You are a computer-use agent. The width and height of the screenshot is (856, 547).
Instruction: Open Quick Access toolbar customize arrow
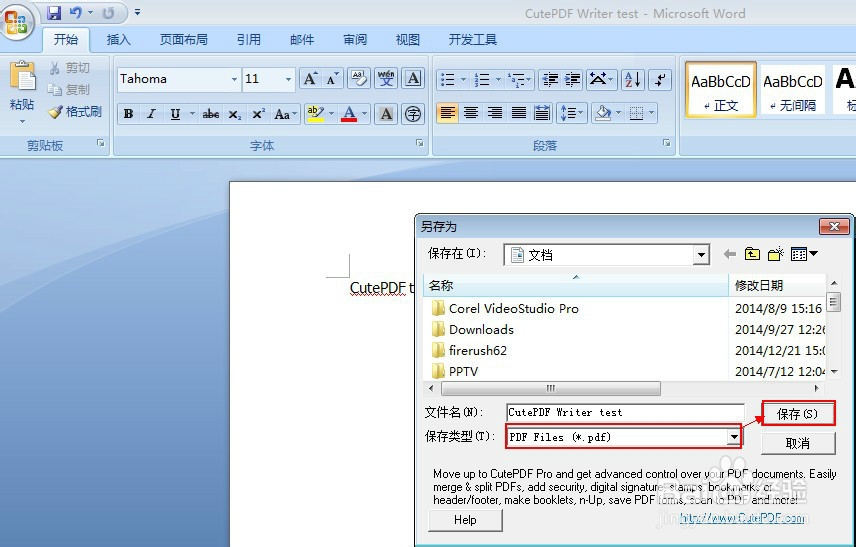coord(138,12)
